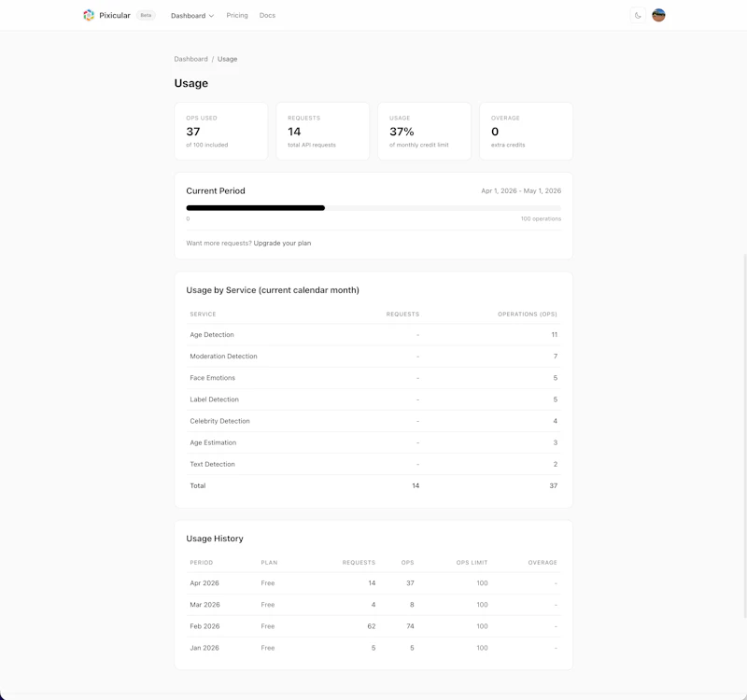Click Upgrade your plan link
747x700 pixels.
tap(282, 243)
